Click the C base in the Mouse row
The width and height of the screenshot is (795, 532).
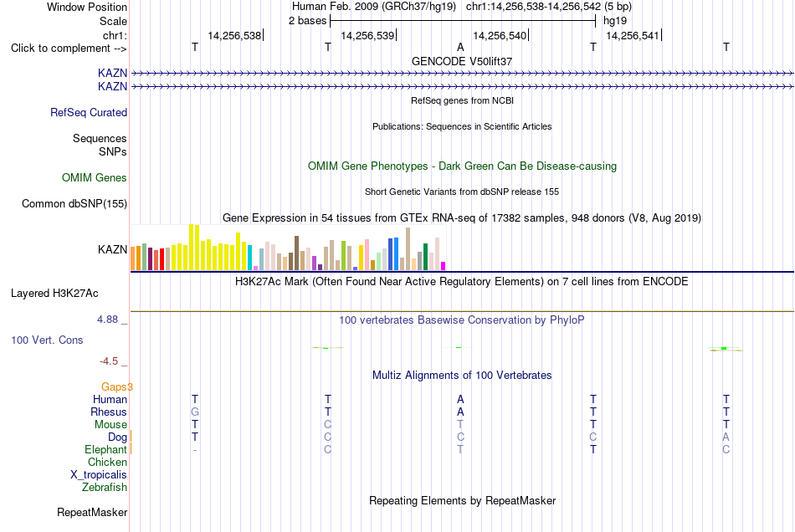coord(327,425)
